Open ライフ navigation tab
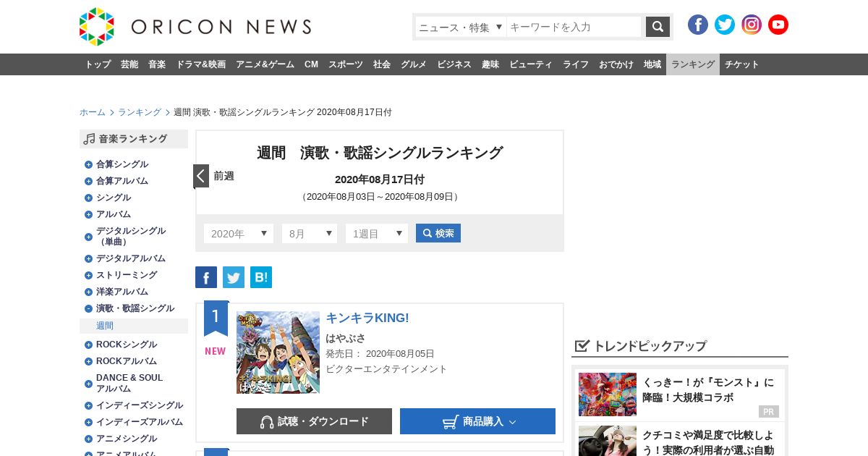 (576, 64)
